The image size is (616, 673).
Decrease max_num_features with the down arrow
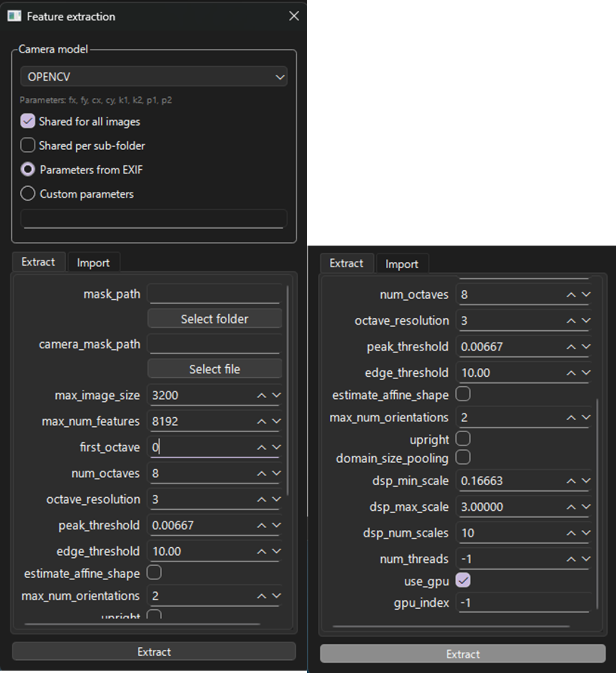pos(276,421)
